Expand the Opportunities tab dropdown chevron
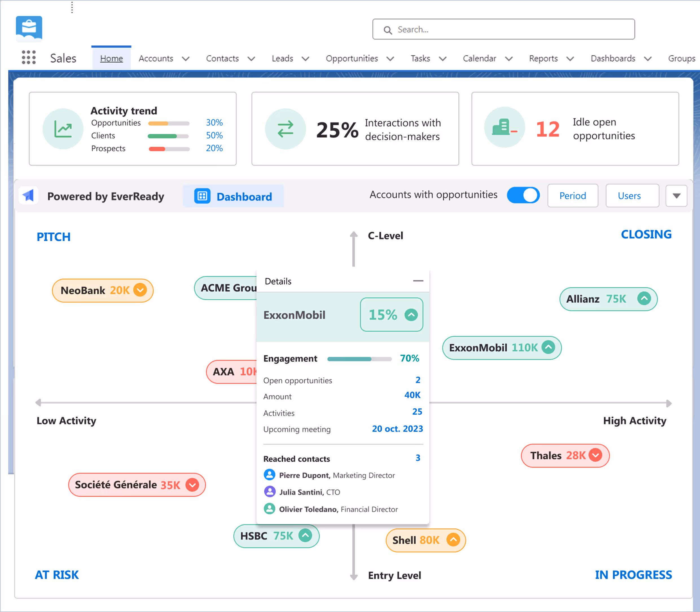The width and height of the screenshot is (700, 612). click(x=390, y=59)
